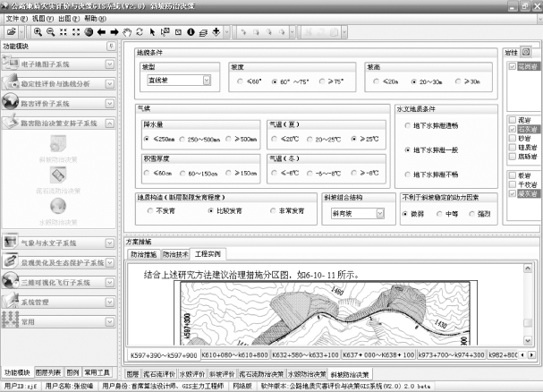The height and width of the screenshot is (392, 543).
Task: Open the 斜坡组合结构 dropdown
Action: pos(380,214)
